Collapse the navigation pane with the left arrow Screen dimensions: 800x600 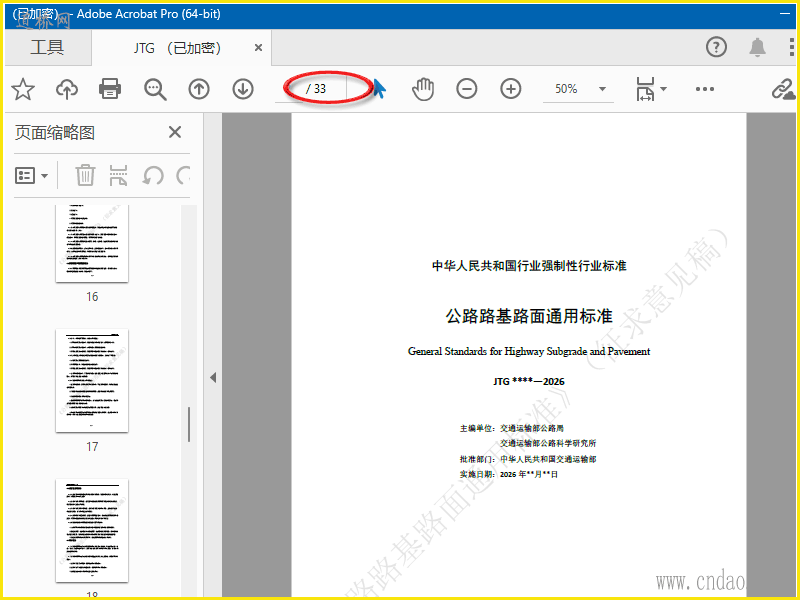click(213, 378)
